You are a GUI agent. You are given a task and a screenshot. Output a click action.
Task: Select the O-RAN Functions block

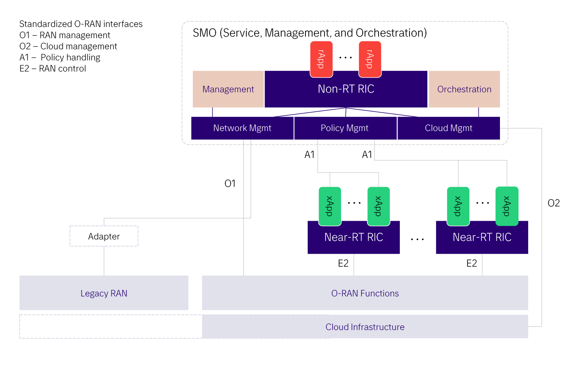(x=365, y=293)
